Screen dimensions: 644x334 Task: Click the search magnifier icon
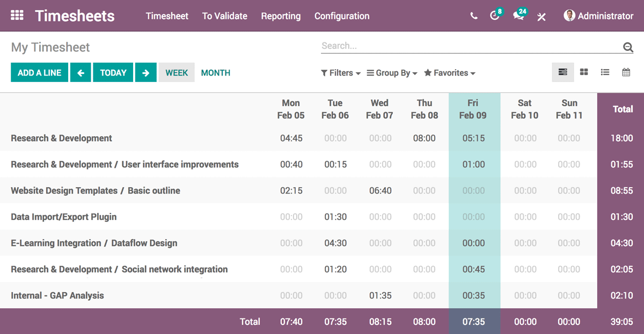628,47
